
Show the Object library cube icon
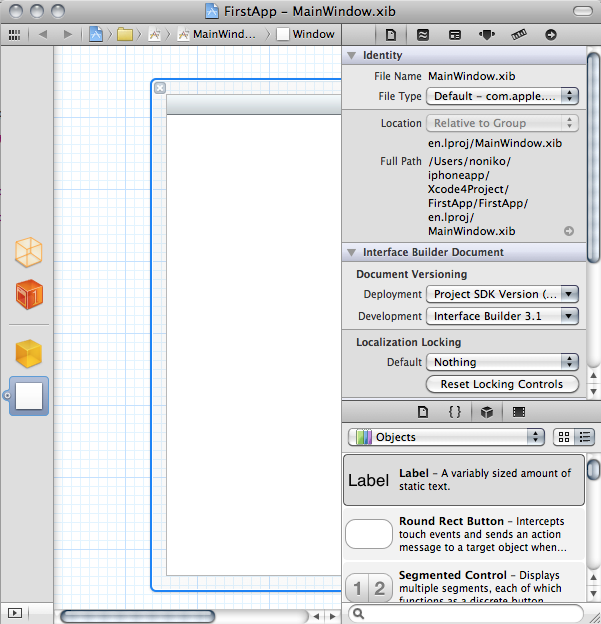point(487,412)
